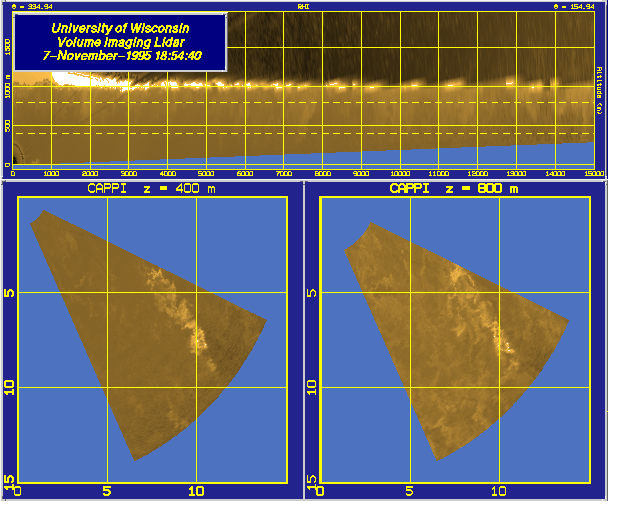Click the "1000 m" altitude tick on RHI panel
Image resolution: width=640 pixels, height=512 pixels.
[x=7, y=87]
